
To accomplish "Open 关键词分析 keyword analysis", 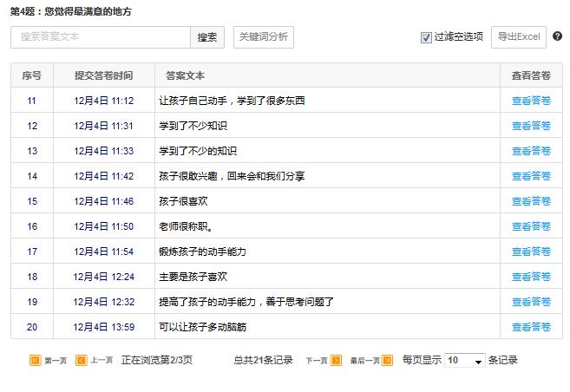I will pos(264,37).
